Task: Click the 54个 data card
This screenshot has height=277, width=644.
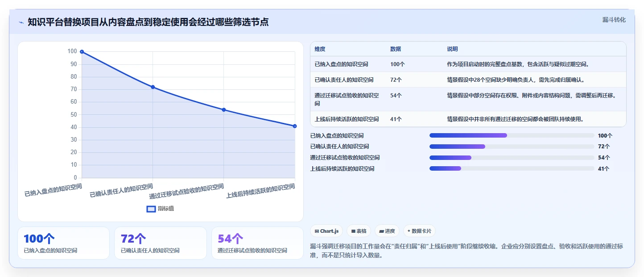Action: 257,243
